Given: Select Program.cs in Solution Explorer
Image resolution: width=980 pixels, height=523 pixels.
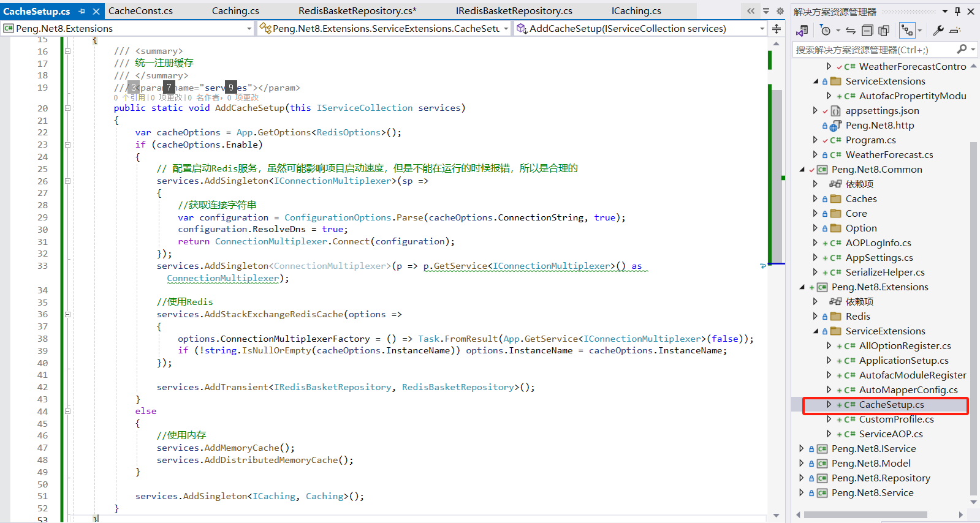Looking at the screenshot, I should pyautogui.click(x=870, y=140).
